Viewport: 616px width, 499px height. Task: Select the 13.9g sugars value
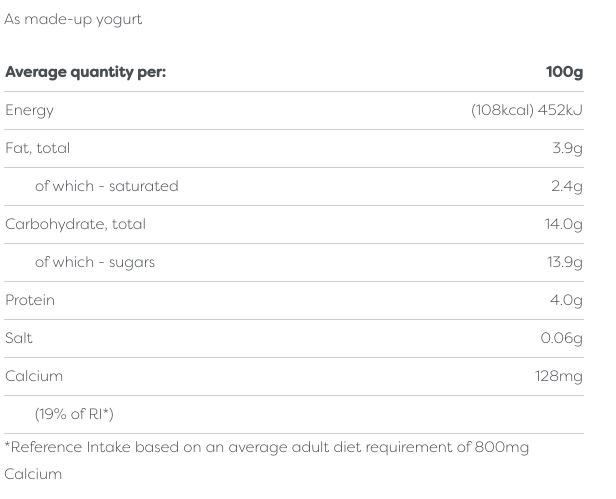(564, 262)
